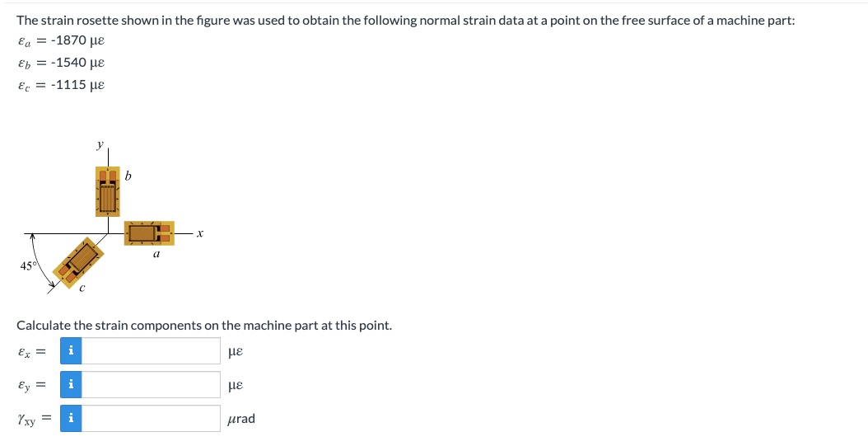Click the info icon beside γxy field
This screenshot has height=446, width=868.
point(71,418)
